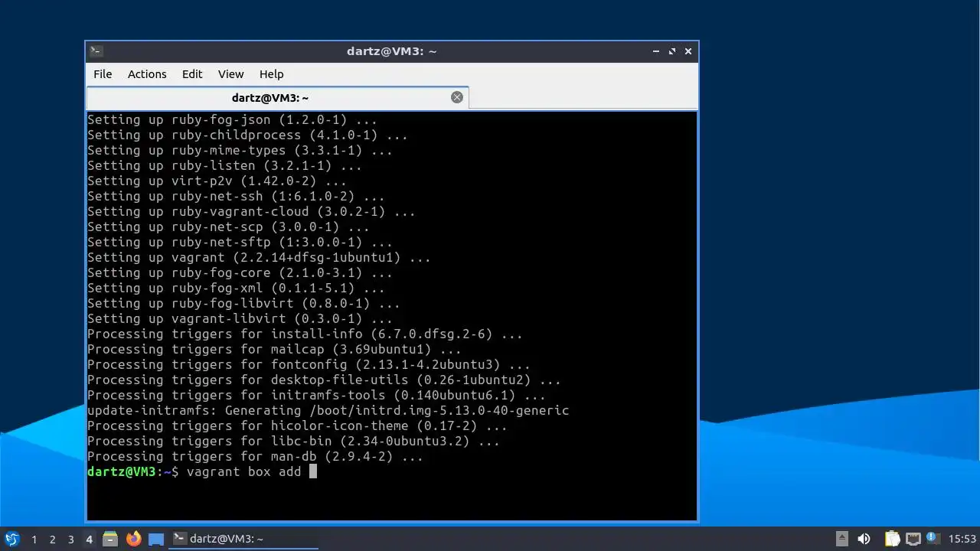This screenshot has width=980, height=551.
Task: Click the 'Processing triggers for man-db' line
Action: (x=255, y=456)
